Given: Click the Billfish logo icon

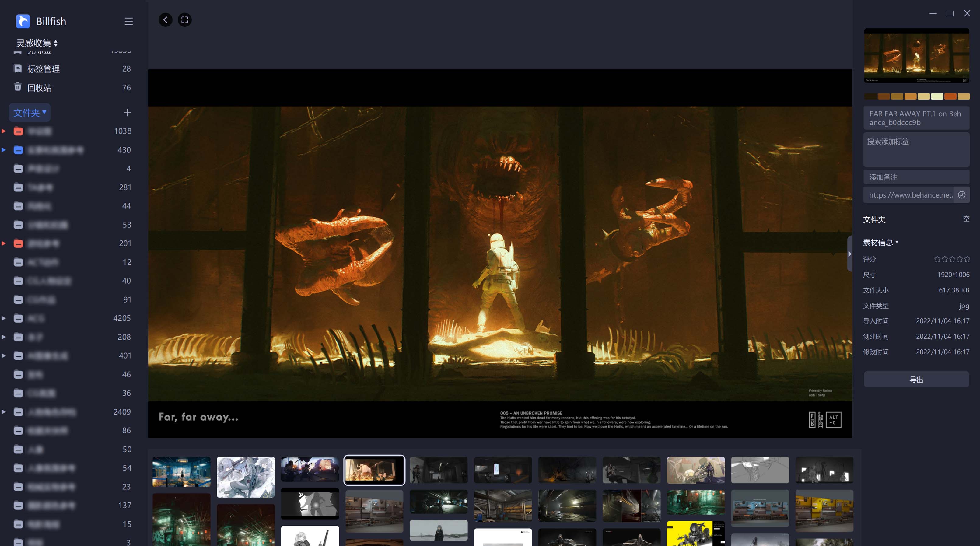Looking at the screenshot, I should coord(23,21).
